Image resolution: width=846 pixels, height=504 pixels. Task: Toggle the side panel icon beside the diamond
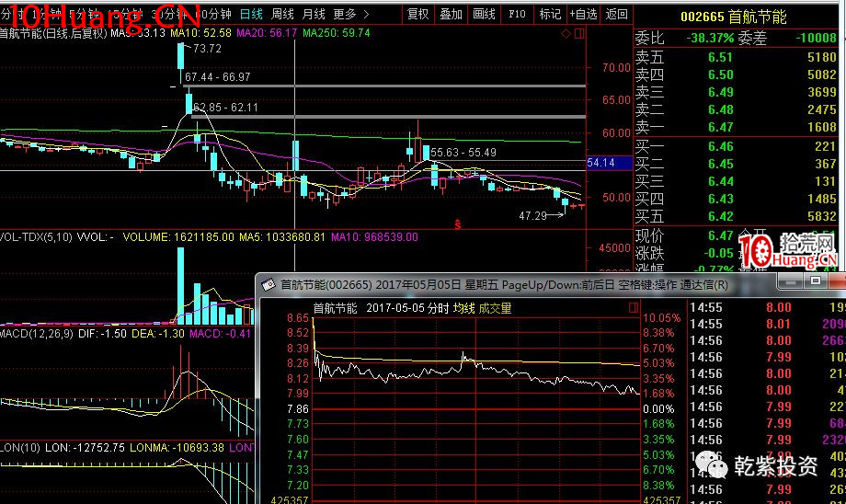click(x=579, y=33)
